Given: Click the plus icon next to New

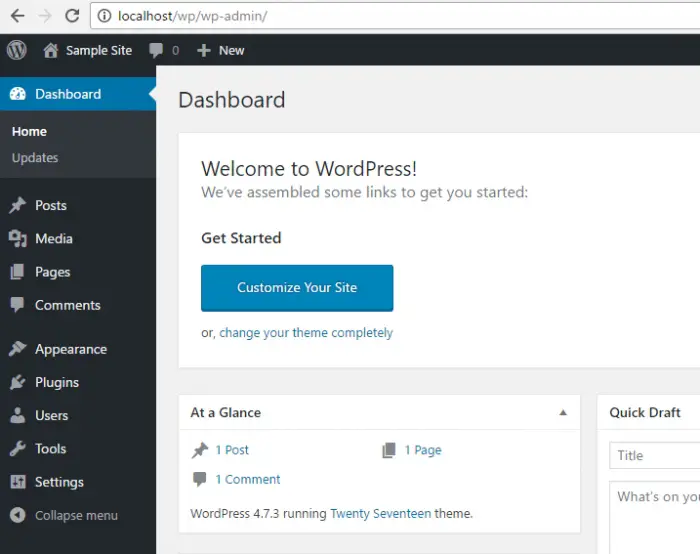Looking at the screenshot, I should pos(204,50).
